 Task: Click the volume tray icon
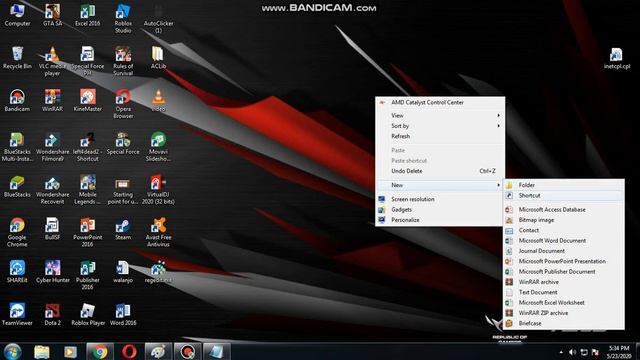572,352
